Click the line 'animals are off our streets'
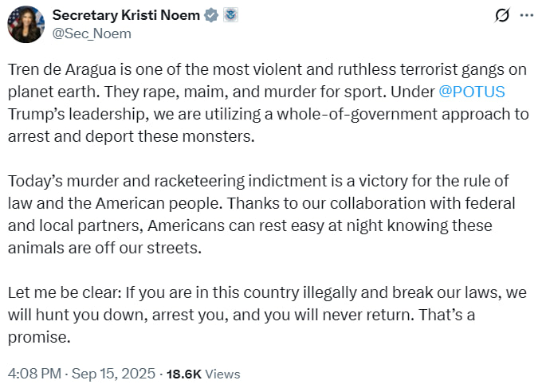 click(x=104, y=248)
